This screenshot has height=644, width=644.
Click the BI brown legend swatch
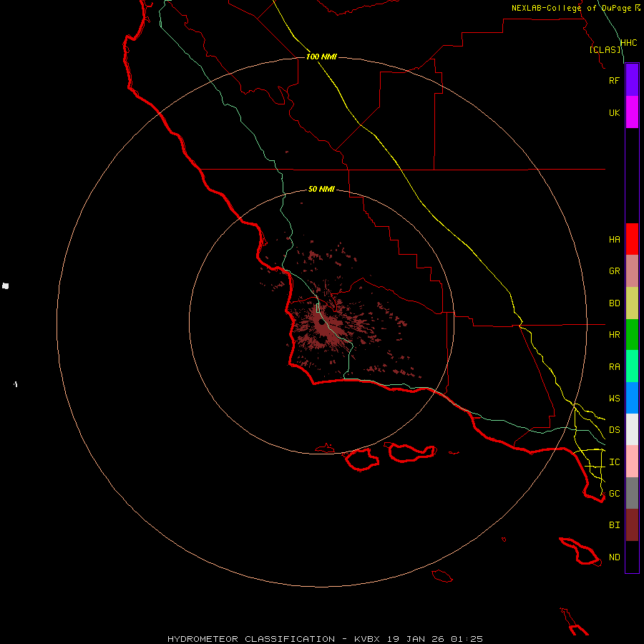pos(632,525)
